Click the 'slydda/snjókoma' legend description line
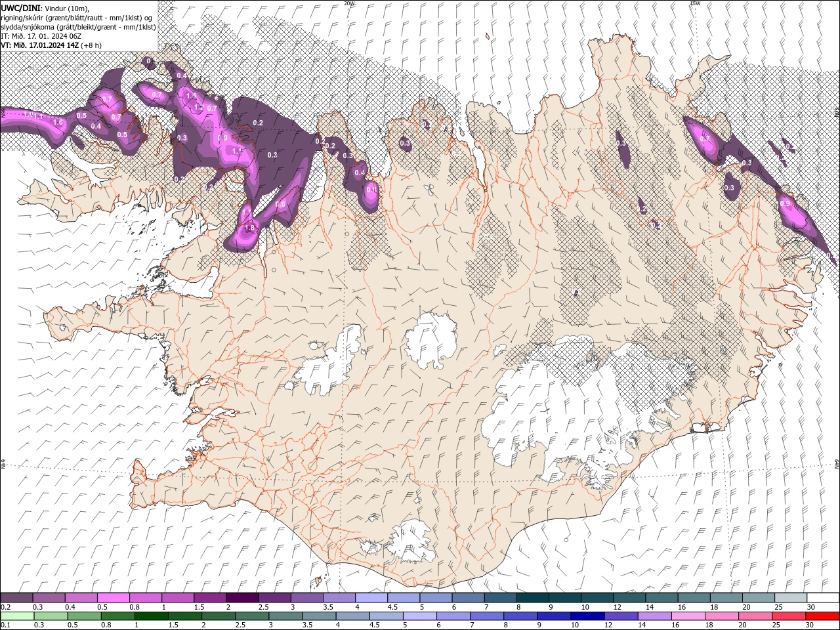840x630 pixels. tap(78, 27)
